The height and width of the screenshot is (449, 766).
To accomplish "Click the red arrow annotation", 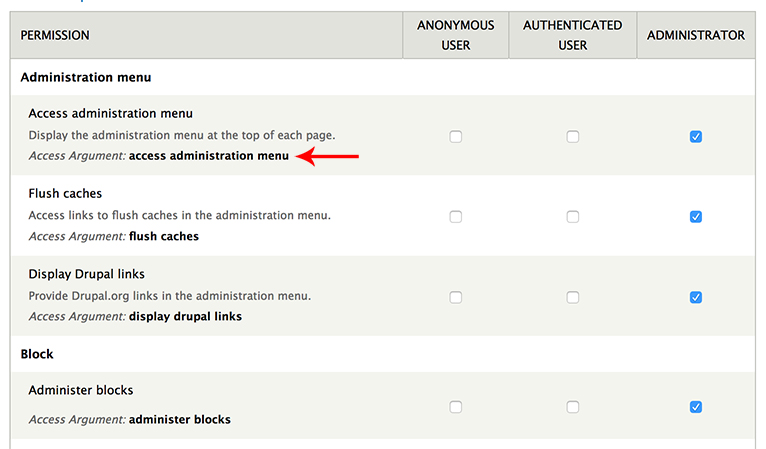I will [x=327, y=156].
